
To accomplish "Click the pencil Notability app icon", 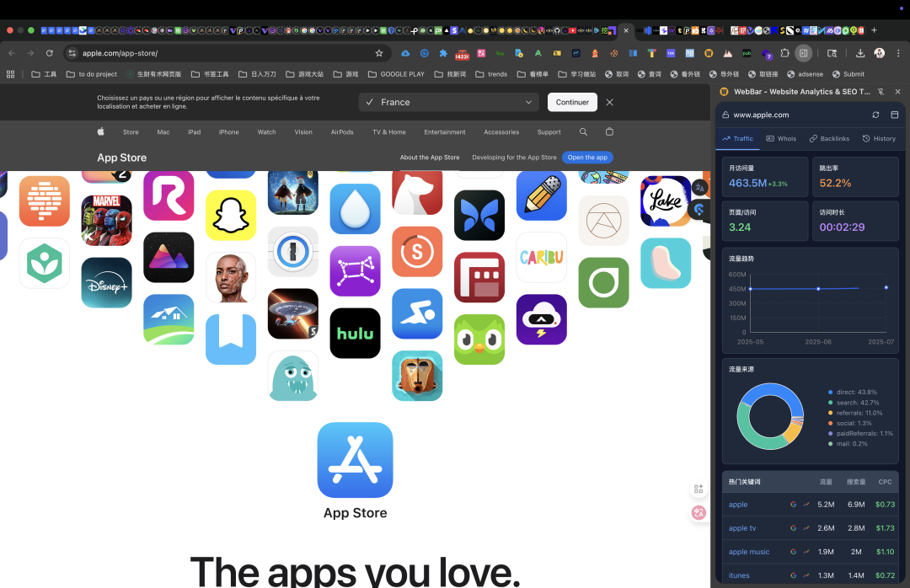I will pyautogui.click(x=542, y=196).
